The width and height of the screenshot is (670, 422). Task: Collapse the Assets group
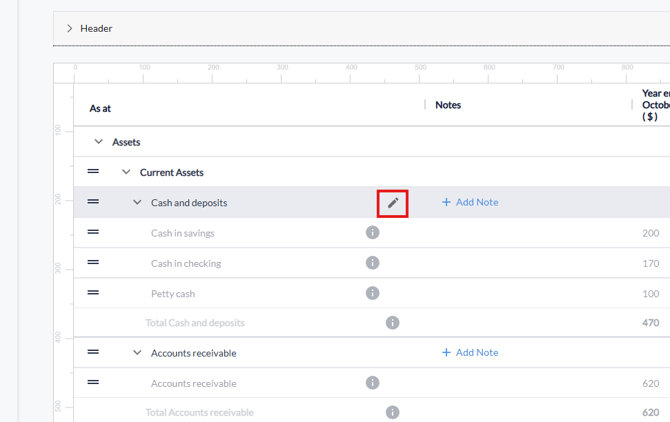pyautogui.click(x=98, y=142)
